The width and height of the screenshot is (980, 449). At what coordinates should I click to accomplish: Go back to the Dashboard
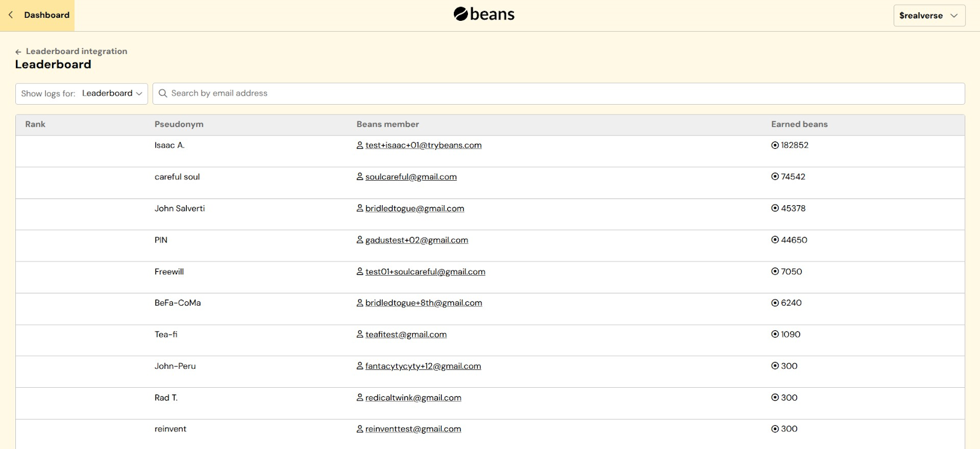[x=38, y=15]
